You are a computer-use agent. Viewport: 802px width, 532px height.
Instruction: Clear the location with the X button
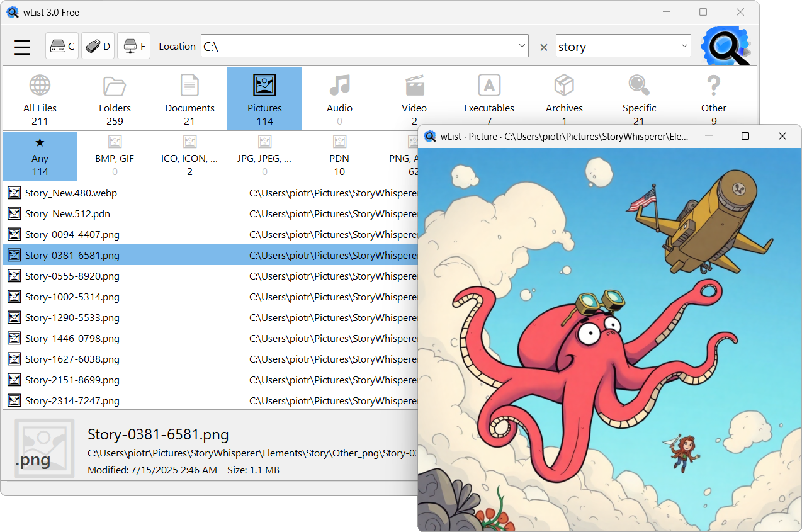pos(543,46)
